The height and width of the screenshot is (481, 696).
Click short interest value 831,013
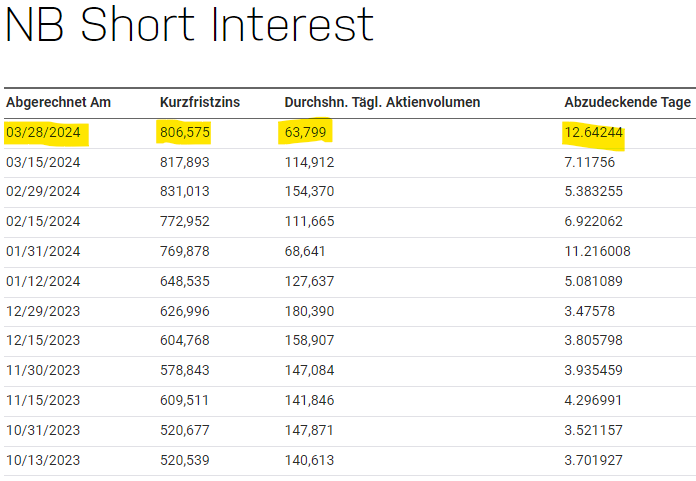[x=185, y=192]
